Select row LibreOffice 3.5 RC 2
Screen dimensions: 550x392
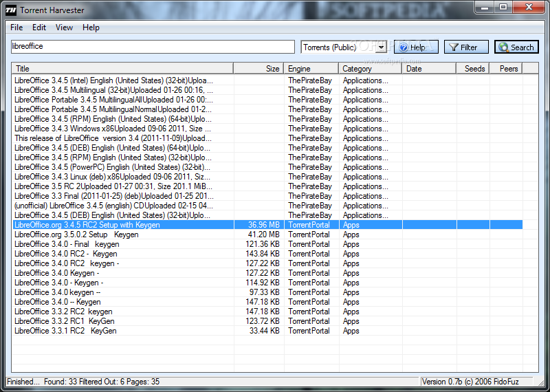(267, 186)
